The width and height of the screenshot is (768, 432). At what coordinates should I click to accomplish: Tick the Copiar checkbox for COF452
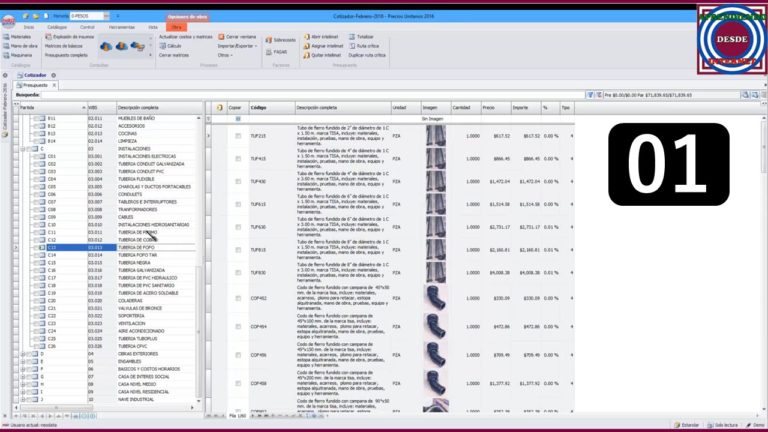pyautogui.click(x=237, y=299)
